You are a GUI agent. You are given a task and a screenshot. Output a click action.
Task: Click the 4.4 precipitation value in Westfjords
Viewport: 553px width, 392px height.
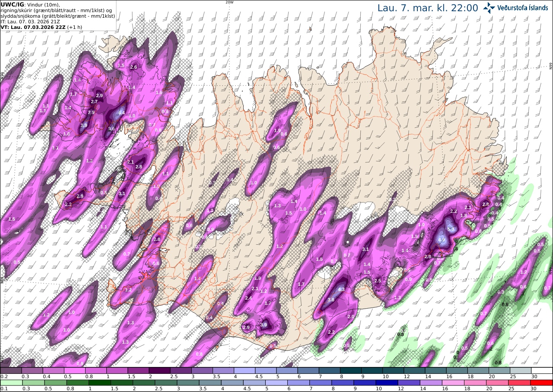tap(121, 113)
